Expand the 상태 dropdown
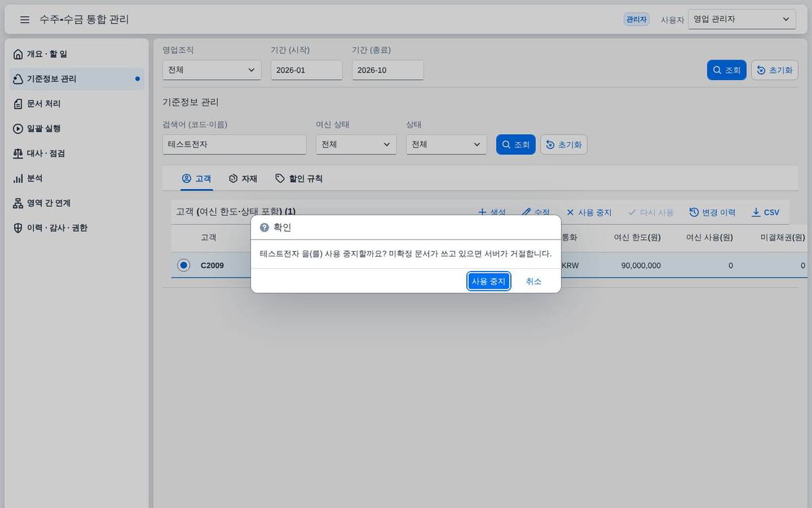 click(x=447, y=144)
